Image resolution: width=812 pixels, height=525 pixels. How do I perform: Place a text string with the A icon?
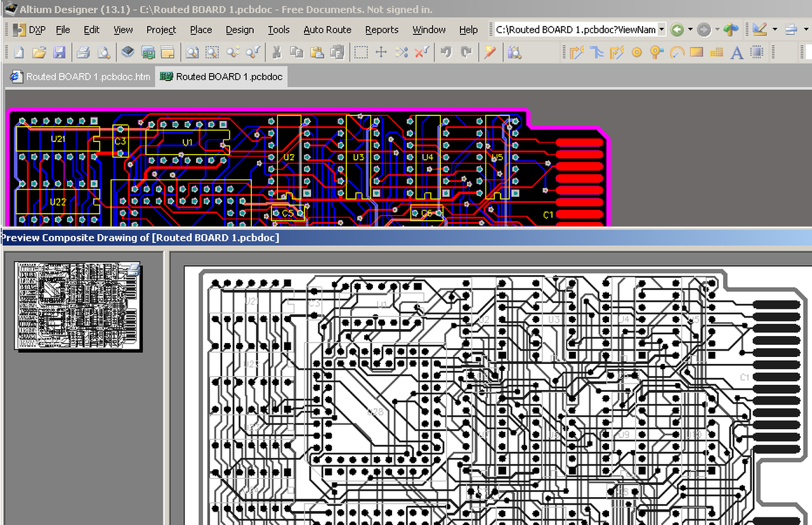click(x=737, y=52)
